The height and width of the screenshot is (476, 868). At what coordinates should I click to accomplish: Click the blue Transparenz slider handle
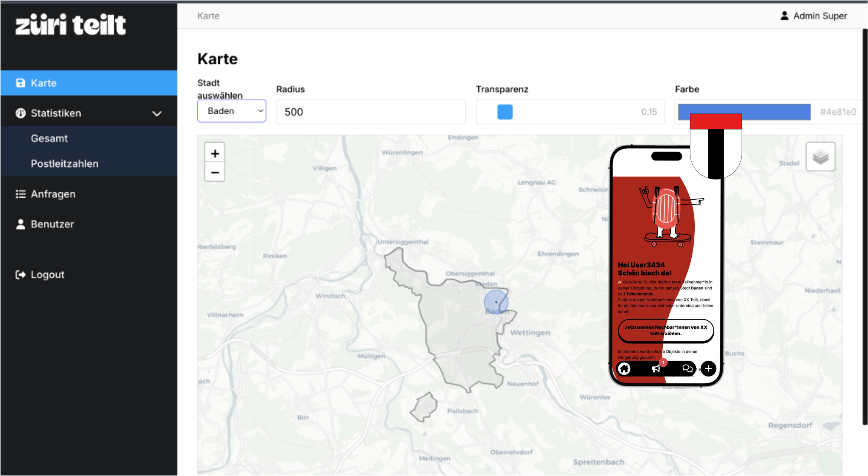coord(505,112)
